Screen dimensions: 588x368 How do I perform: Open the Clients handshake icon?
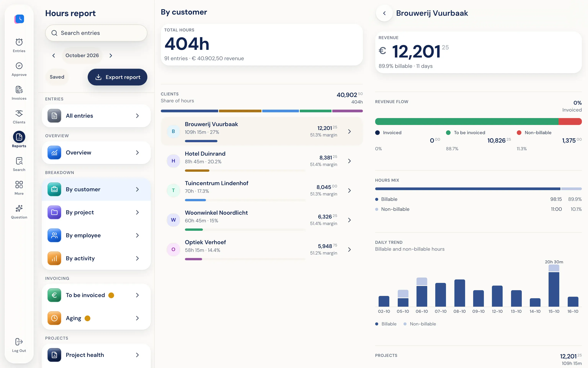pyautogui.click(x=19, y=113)
